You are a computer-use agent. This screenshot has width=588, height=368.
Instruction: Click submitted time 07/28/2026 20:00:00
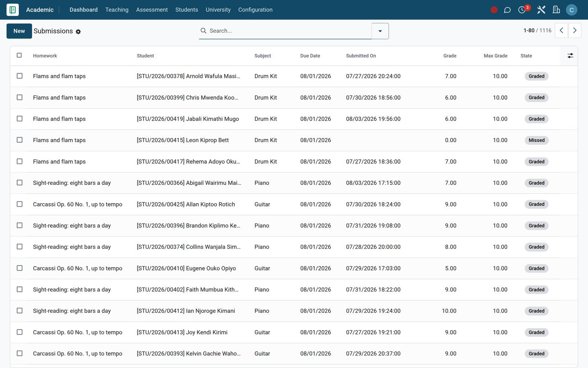pos(373,247)
